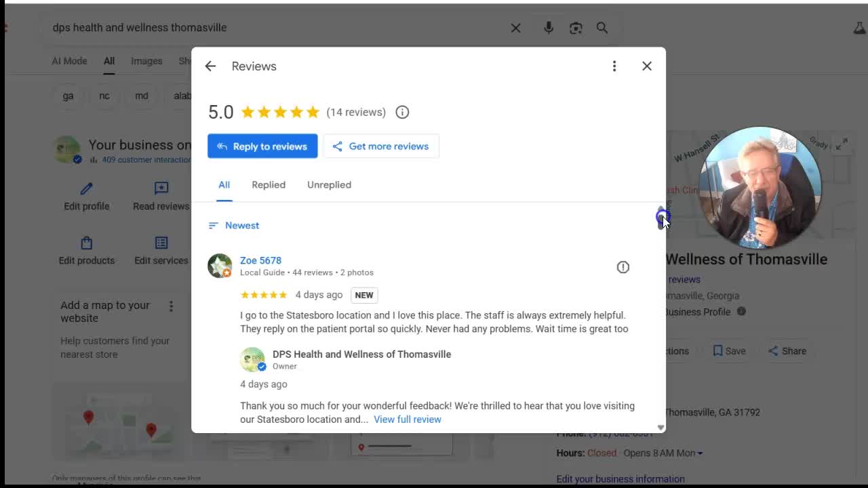Screen dimensions: 868x488
Task: Open the three-dot menu in Reviews header
Action: click(x=614, y=66)
